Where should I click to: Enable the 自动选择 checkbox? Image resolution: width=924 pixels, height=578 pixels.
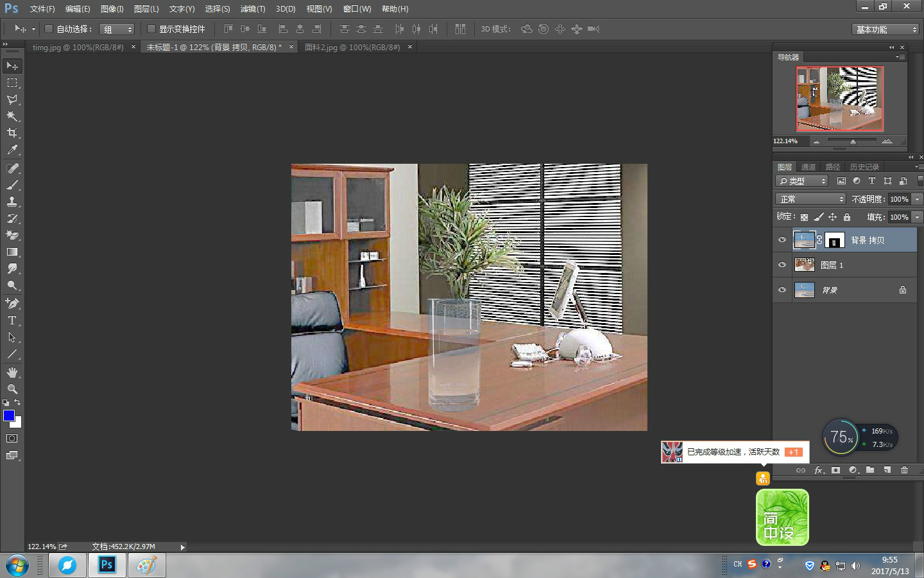tap(49, 29)
